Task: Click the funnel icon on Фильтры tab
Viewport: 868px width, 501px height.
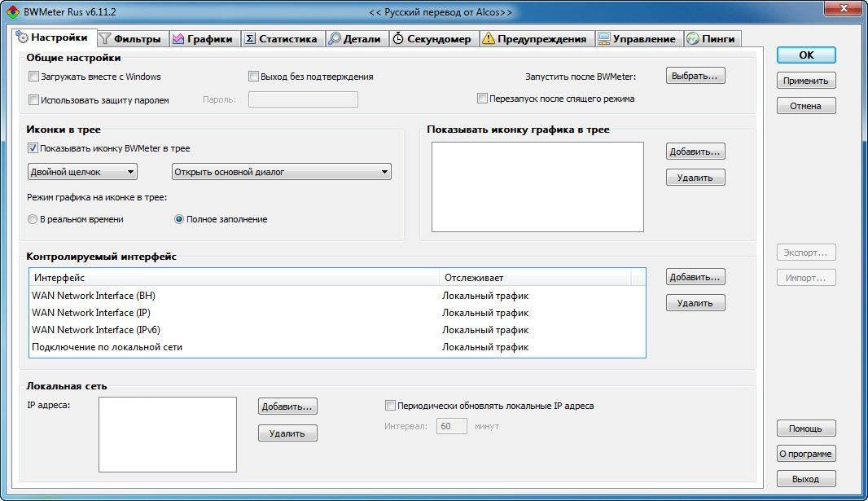Action: click(104, 39)
